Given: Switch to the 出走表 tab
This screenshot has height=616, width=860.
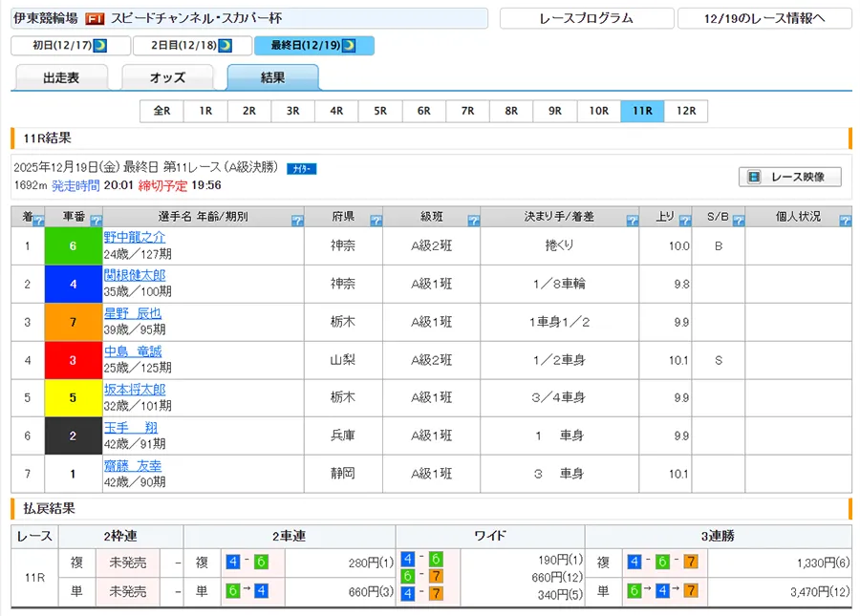Looking at the screenshot, I should pos(61,78).
